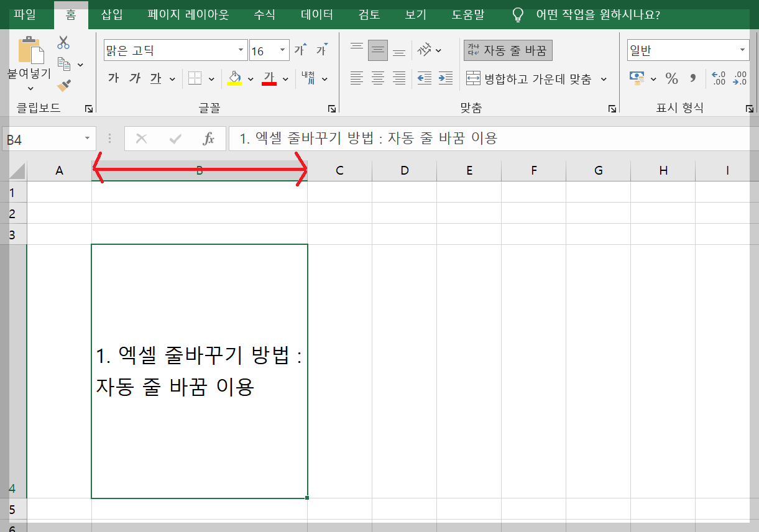Open the 글꼴 dialog launcher

pos(332,108)
